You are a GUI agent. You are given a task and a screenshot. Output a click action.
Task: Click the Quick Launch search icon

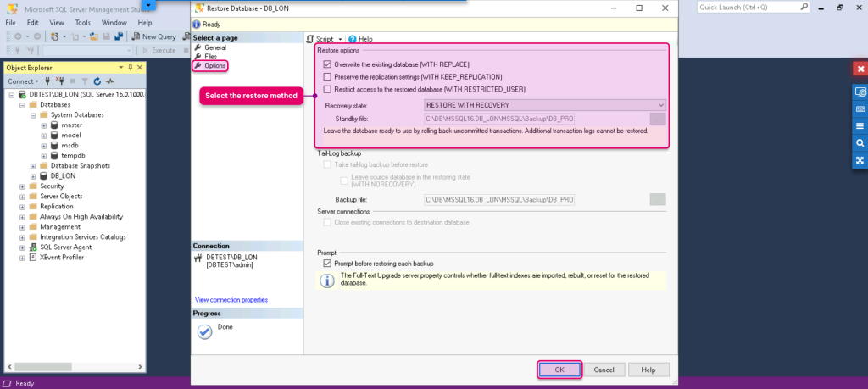(804, 7)
